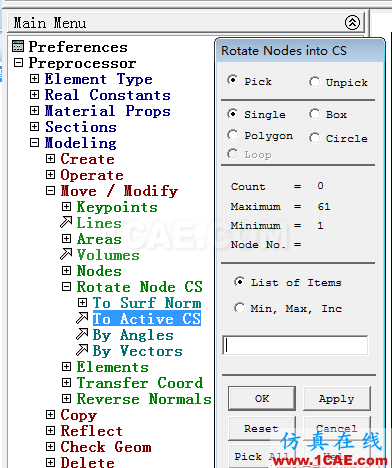Click the arrow icon beside By Angles
Viewport: 392px width, 468px height.
pyautogui.click(x=82, y=334)
